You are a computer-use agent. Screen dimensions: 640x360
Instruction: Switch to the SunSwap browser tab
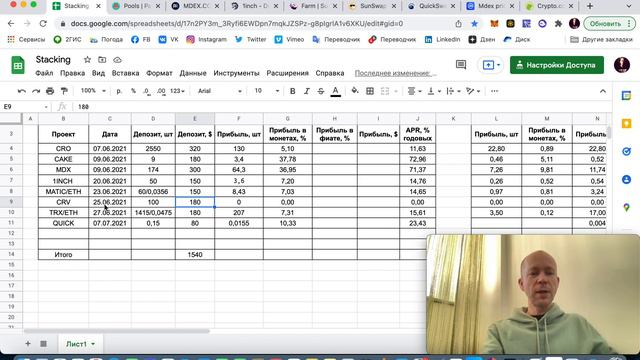click(372, 6)
